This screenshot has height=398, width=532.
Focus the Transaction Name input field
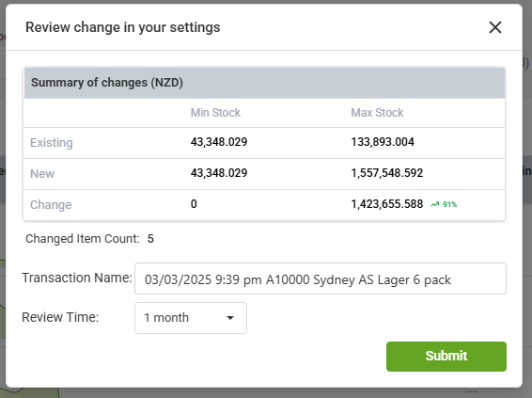(x=321, y=279)
